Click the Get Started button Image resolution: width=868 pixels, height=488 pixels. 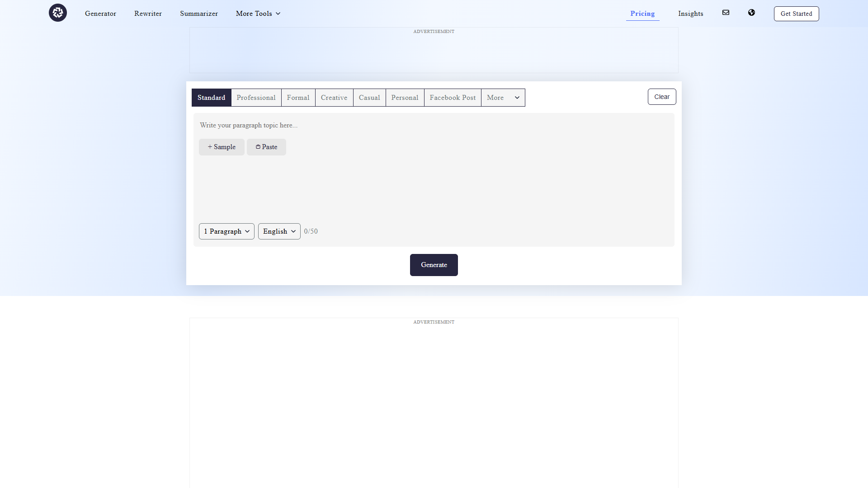point(796,14)
